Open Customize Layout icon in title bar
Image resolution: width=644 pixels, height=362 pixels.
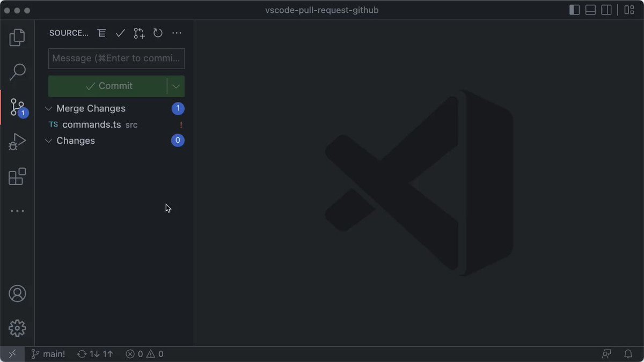(x=629, y=10)
